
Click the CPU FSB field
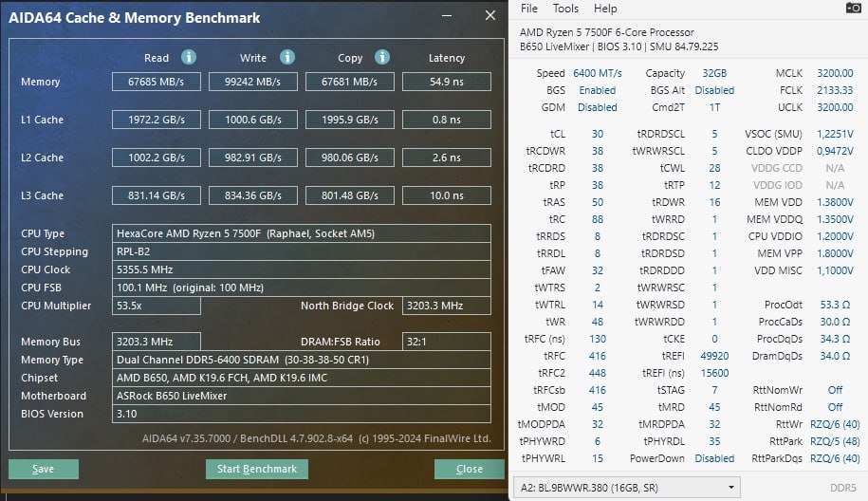[x=301, y=288]
